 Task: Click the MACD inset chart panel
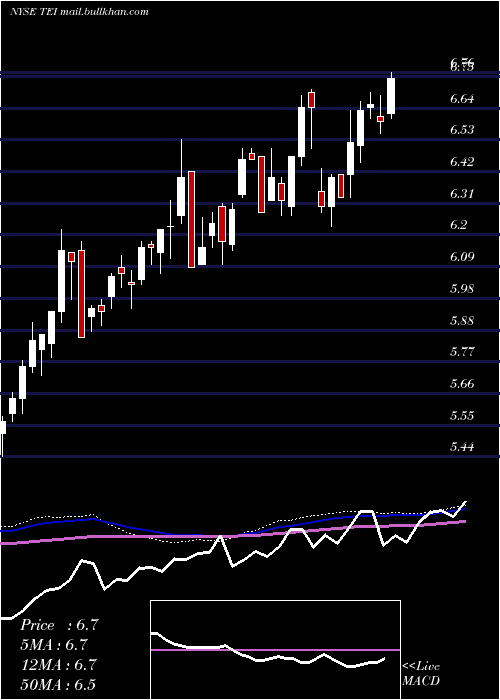275,650
